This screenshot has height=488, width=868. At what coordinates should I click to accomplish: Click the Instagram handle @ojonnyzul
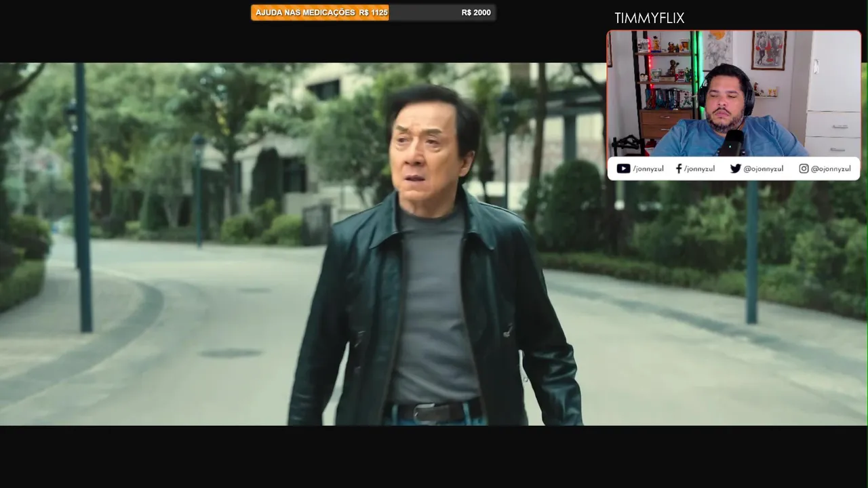click(831, 169)
